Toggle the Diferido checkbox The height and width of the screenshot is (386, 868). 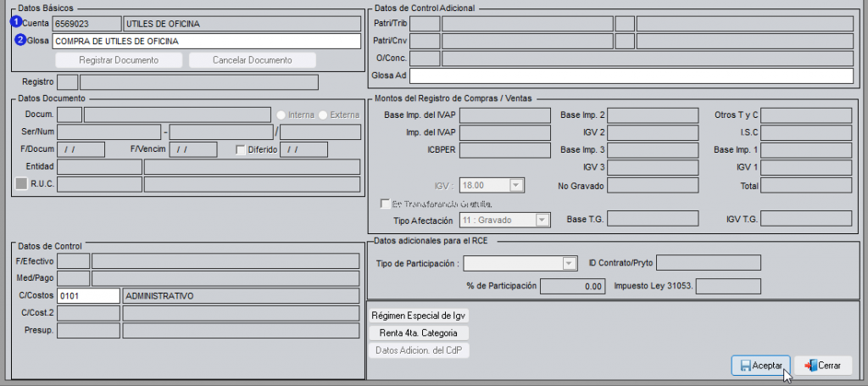pyautogui.click(x=240, y=149)
